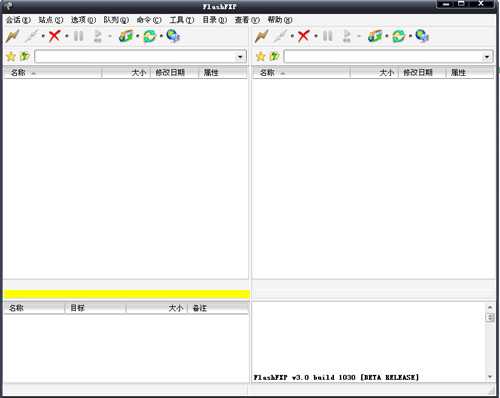
Task: Click queue panel 大小 column header
Action: click(x=157, y=308)
